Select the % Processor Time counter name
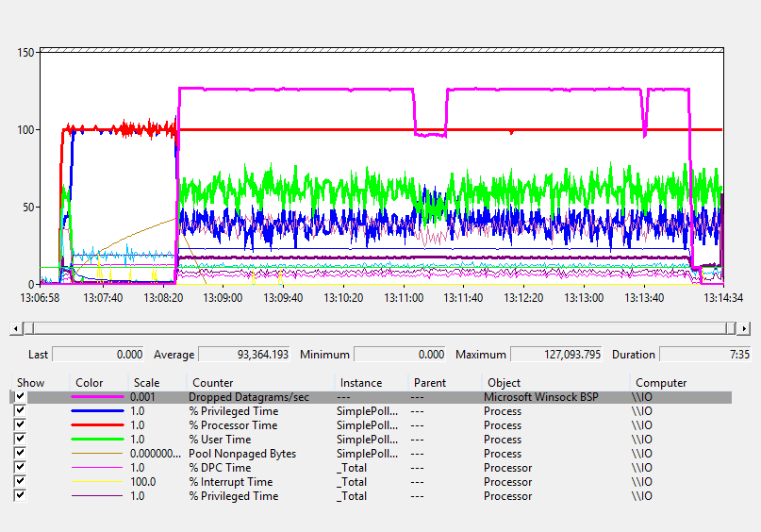This screenshot has height=532, width=761. (x=233, y=425)
